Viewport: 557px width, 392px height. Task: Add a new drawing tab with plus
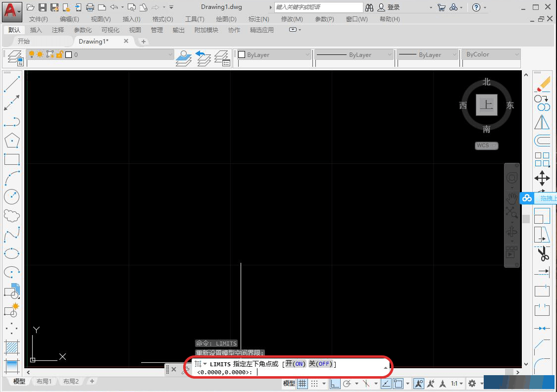144,42
